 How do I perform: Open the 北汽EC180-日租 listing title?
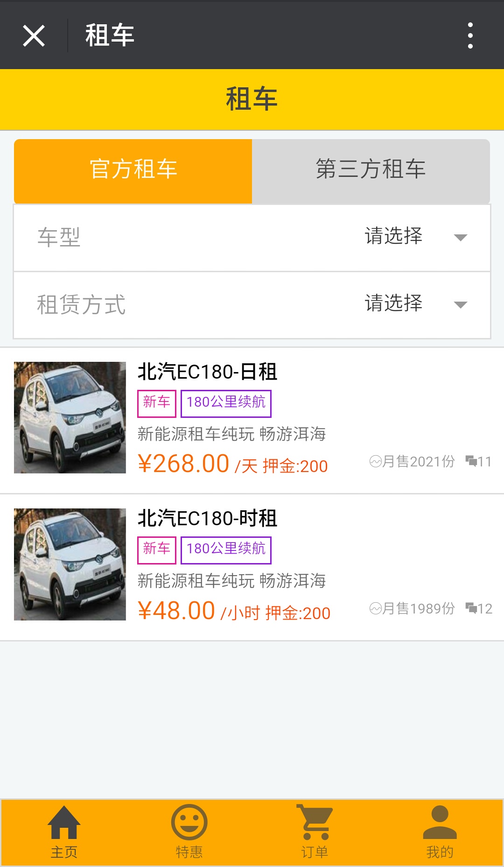[x=207, y=372]
